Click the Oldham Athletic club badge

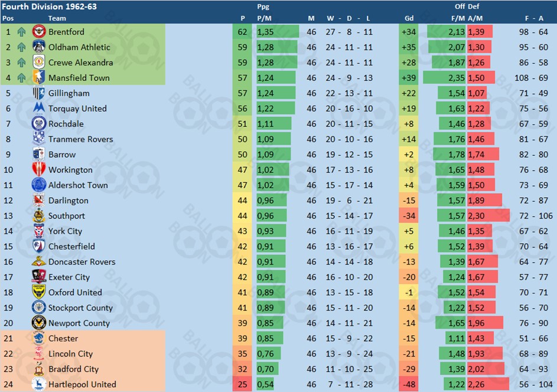tap(39, 47)
